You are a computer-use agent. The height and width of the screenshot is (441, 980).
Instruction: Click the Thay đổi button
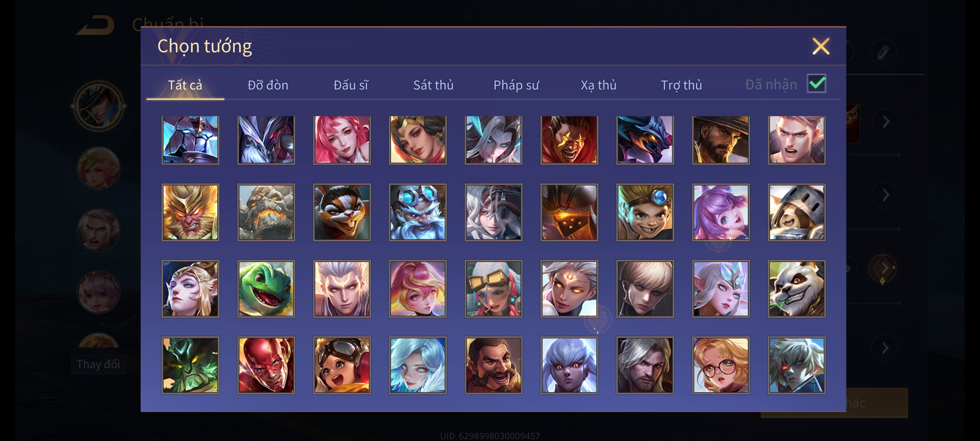98,364
